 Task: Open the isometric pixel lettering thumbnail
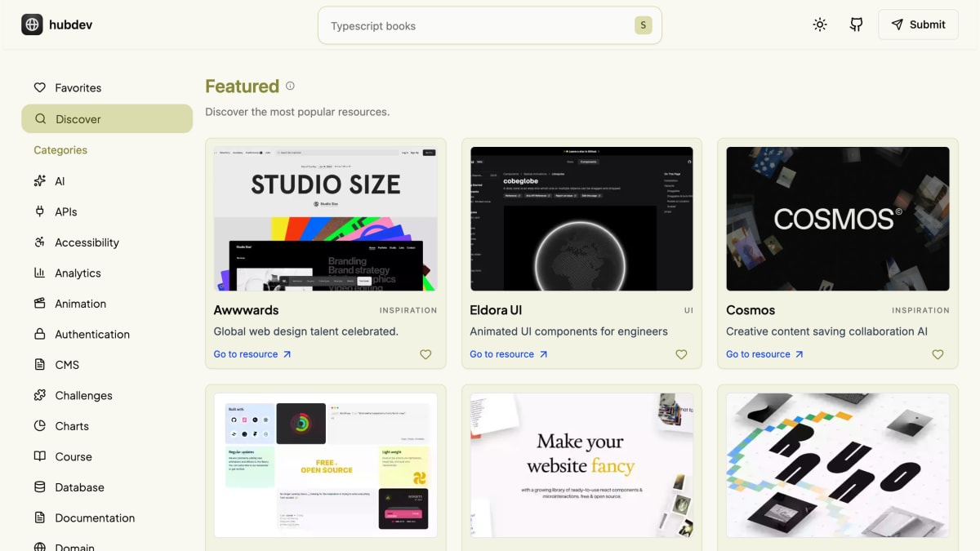(838, 465)
